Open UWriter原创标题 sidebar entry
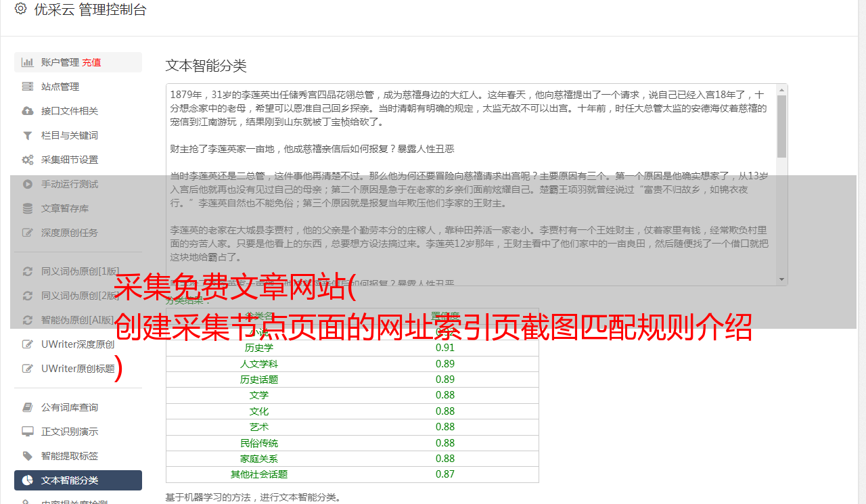This screenshot has height=504, width=866. [x=78, y=369]
